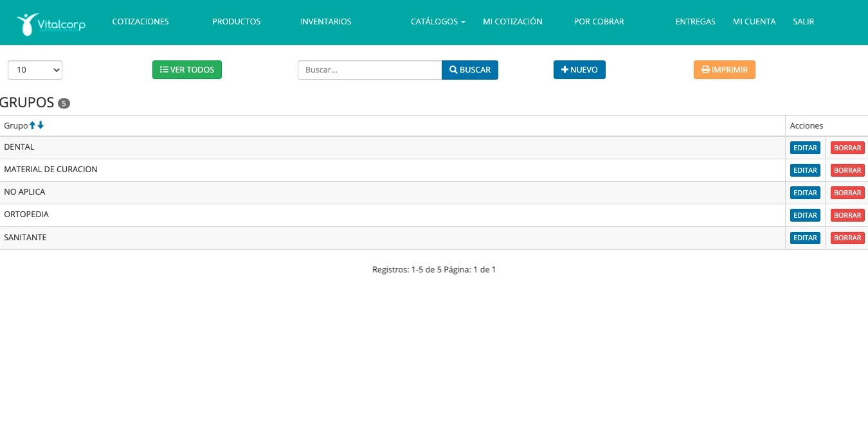
Task: Click the BUSCAR search button
Action: pos(469,70)
